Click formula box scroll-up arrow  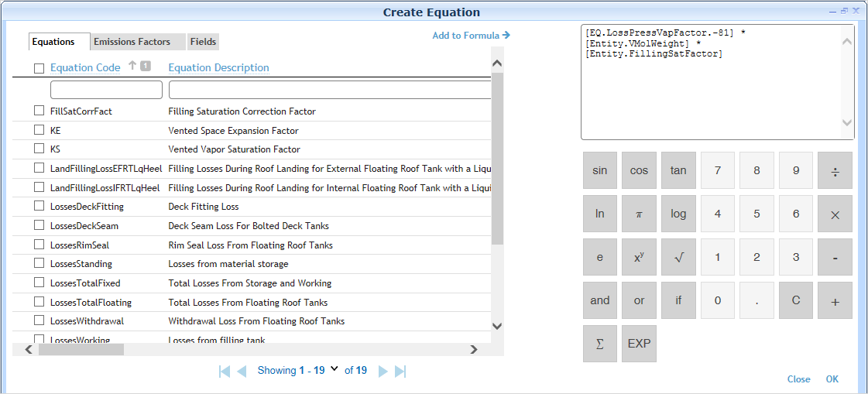coord(847,42)
